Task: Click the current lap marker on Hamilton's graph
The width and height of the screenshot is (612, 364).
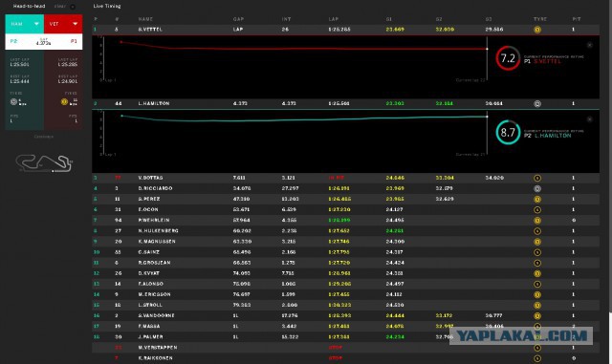Action: pyautogui.click(x=487, y=117)
